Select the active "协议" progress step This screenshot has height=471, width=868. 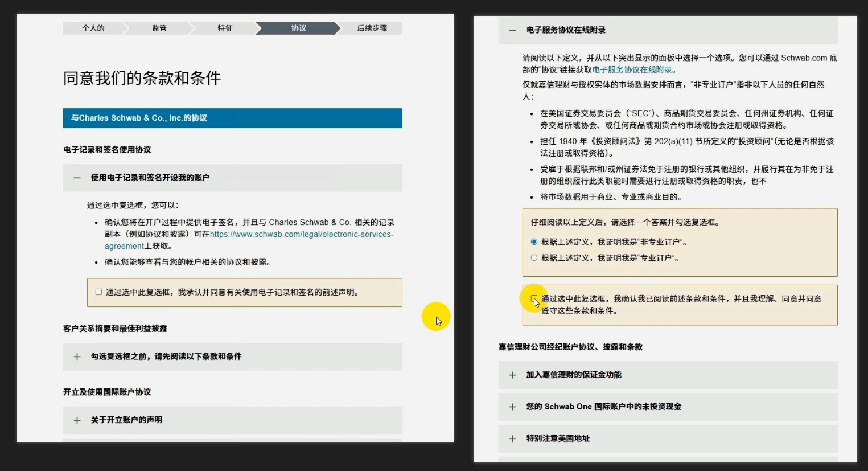[298, 28]
